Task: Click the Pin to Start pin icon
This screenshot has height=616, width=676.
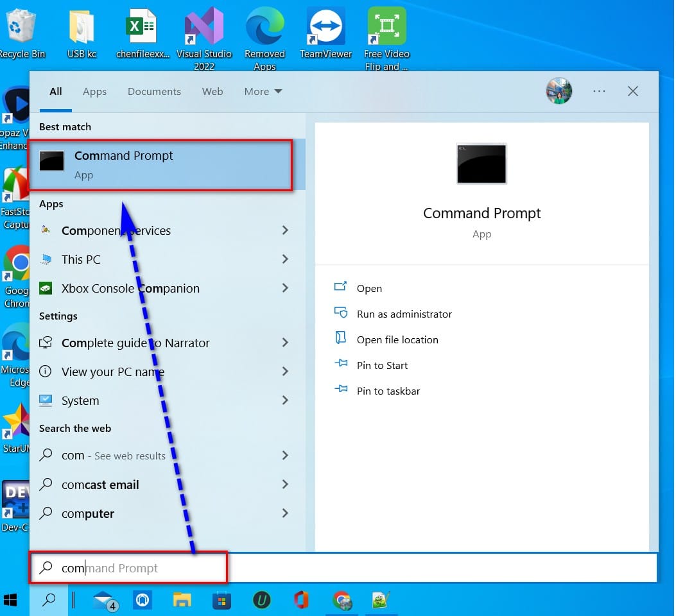Action: (341, 363)
